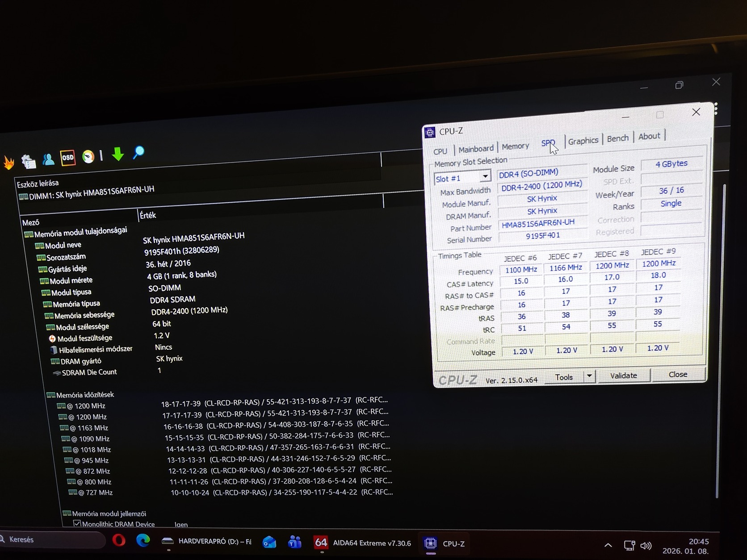Click the Tools button in CPU-Z
The height and width of the screenshot is (560, 747).
click(x=564, y=377)
